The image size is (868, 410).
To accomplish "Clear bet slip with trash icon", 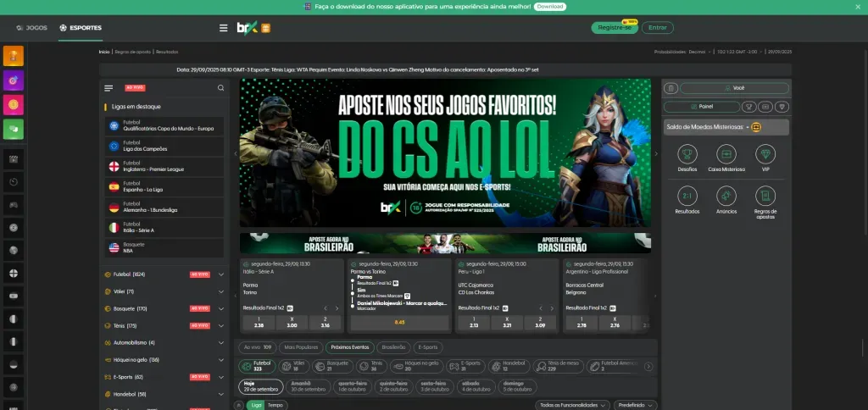I will click(x=670, y=88).
